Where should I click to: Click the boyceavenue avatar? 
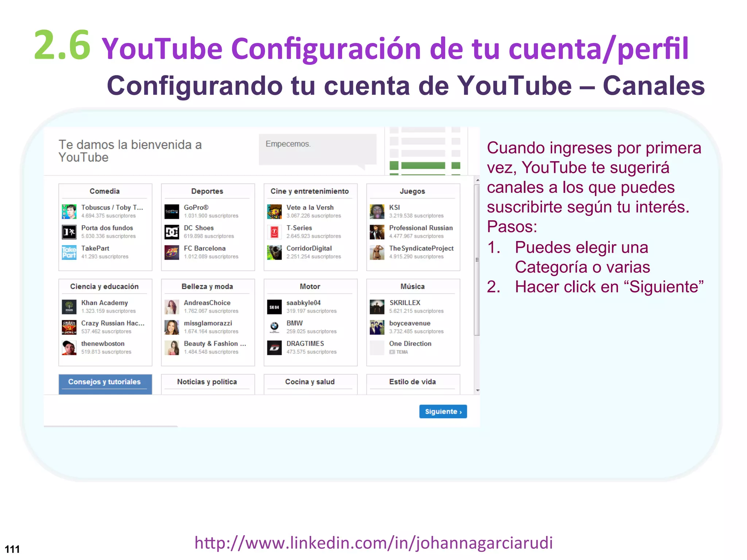(377, 327)
